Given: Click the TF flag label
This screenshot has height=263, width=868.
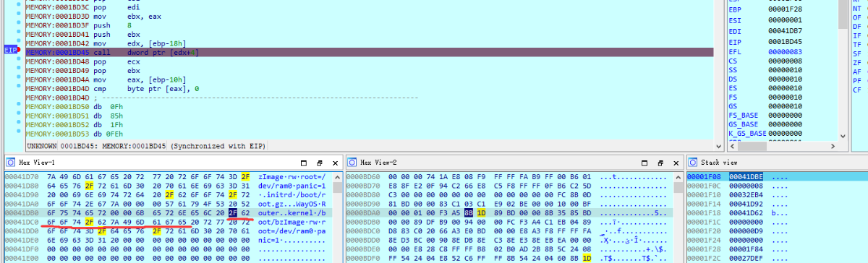Looking at the screenshot, I should [857, 44].
